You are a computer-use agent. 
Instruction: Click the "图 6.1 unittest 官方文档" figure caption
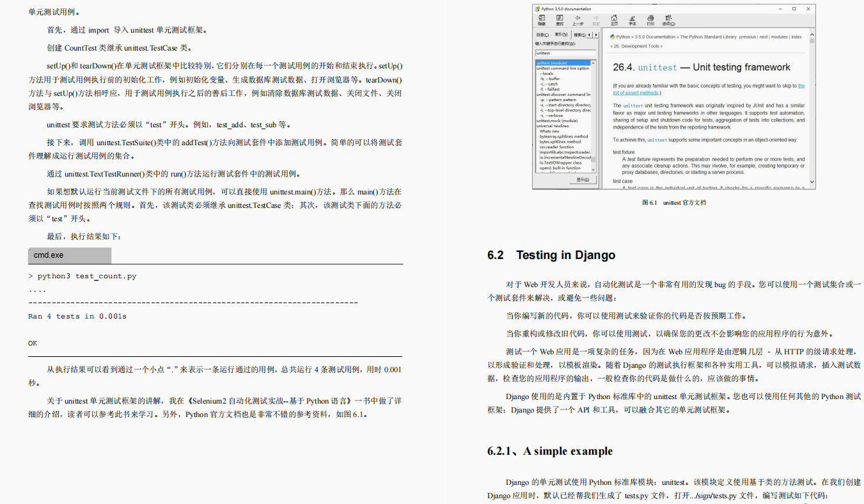click(674, 203)
